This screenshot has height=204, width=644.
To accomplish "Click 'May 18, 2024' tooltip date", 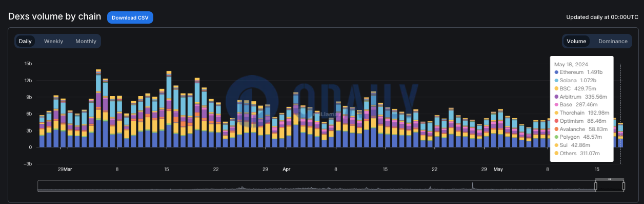I will coord(571,64).
